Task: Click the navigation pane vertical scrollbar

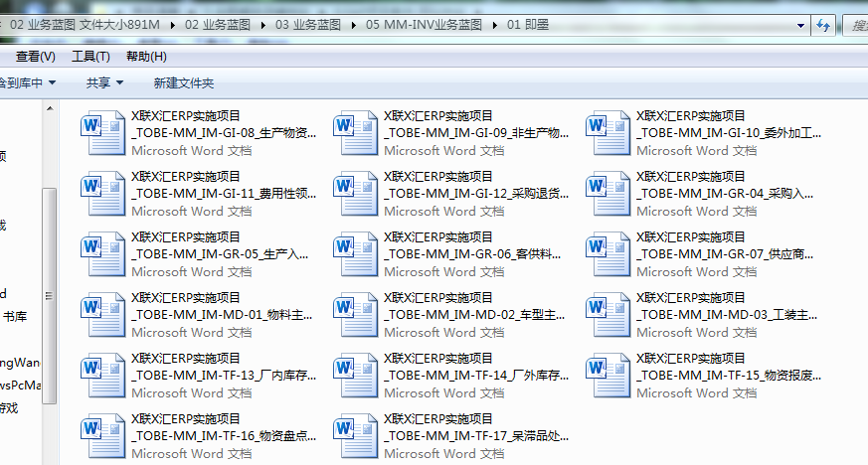Action: click(x=49, y=298)
